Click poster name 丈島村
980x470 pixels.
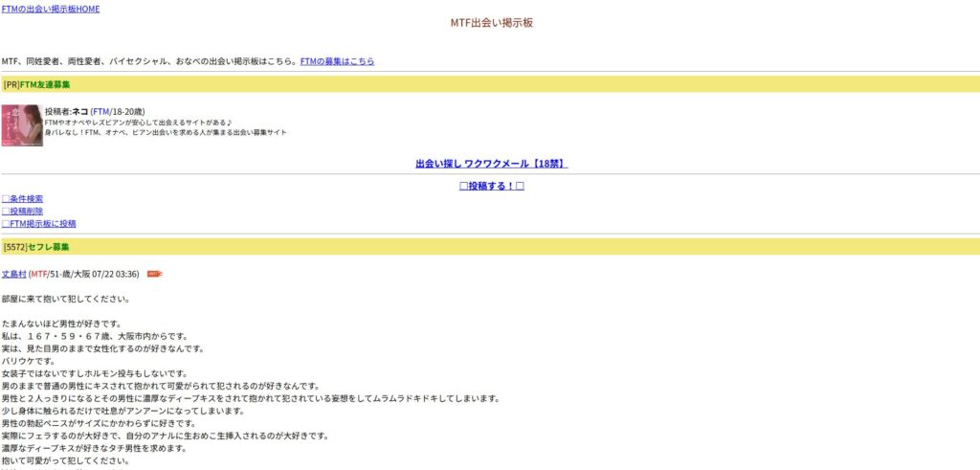[x=14, y=274]
